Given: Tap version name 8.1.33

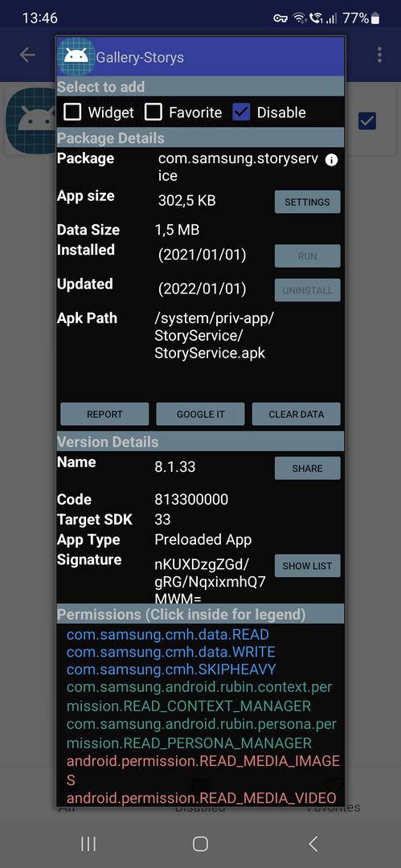Looking at the screenshot, I should click(175, 467).
